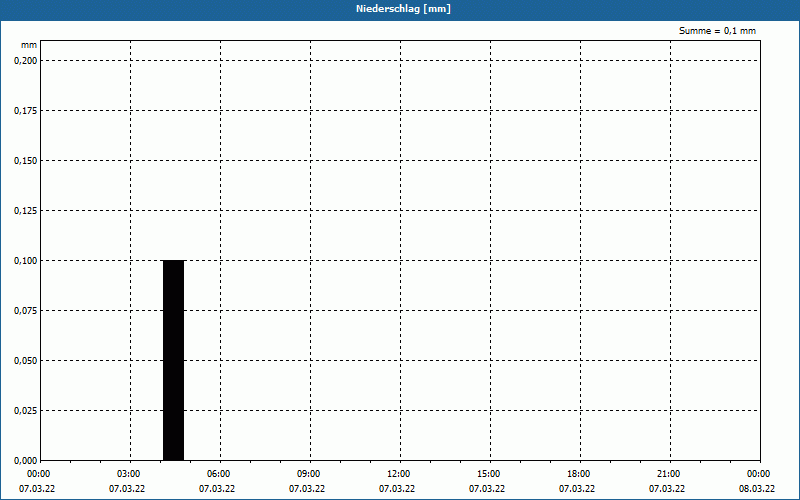Click the black precipitation bar in the chart
This screenshot has width=800, height=500.
point(173,360)
